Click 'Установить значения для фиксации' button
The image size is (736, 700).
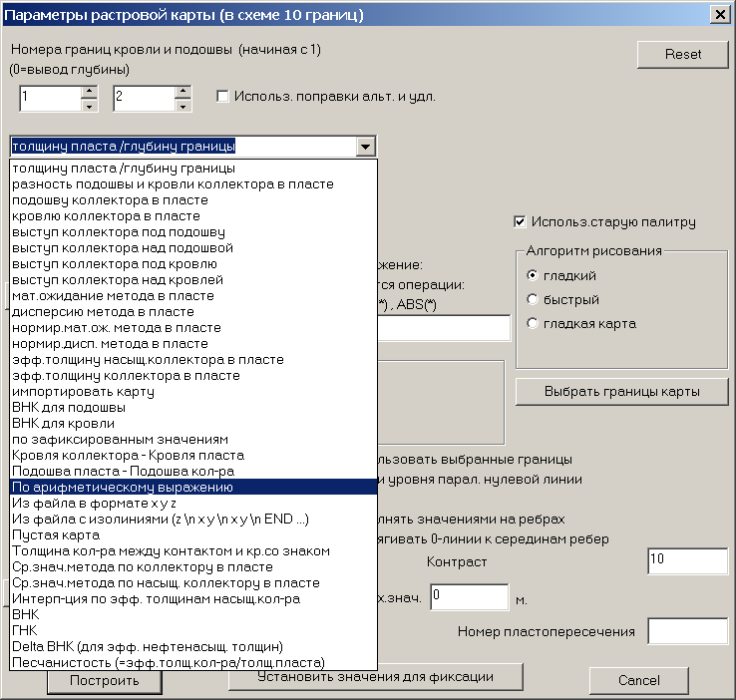click(x=376, y=677)
